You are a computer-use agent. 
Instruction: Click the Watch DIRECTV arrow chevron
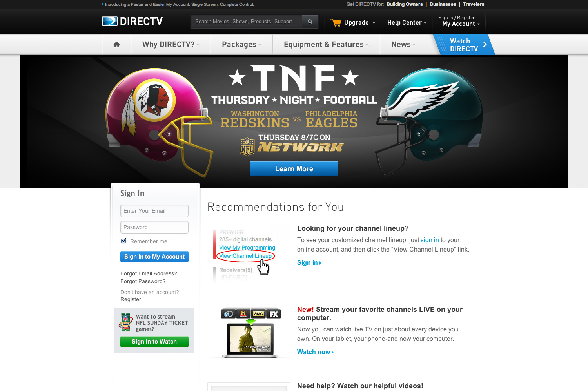pyautogui.click(x=485, y=44)
